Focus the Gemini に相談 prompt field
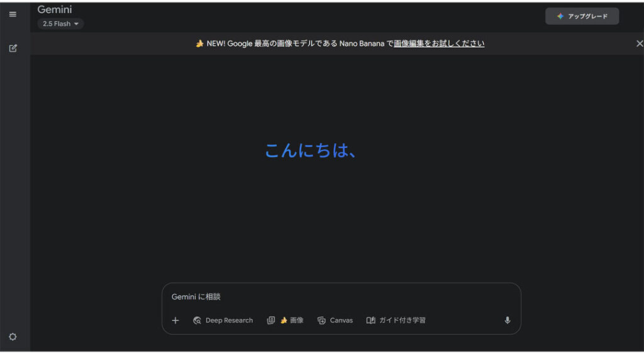 pyautogui.click(x=340, y=297)
